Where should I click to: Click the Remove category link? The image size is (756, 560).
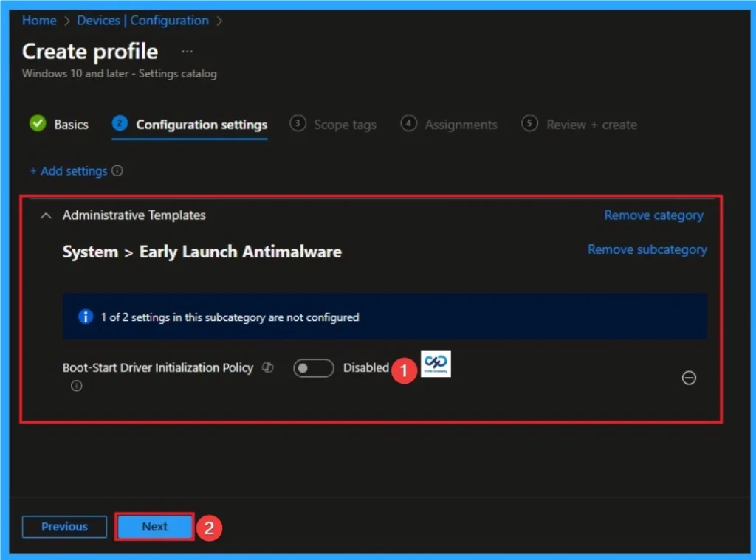pyautogui.click(x=653, y=215)
